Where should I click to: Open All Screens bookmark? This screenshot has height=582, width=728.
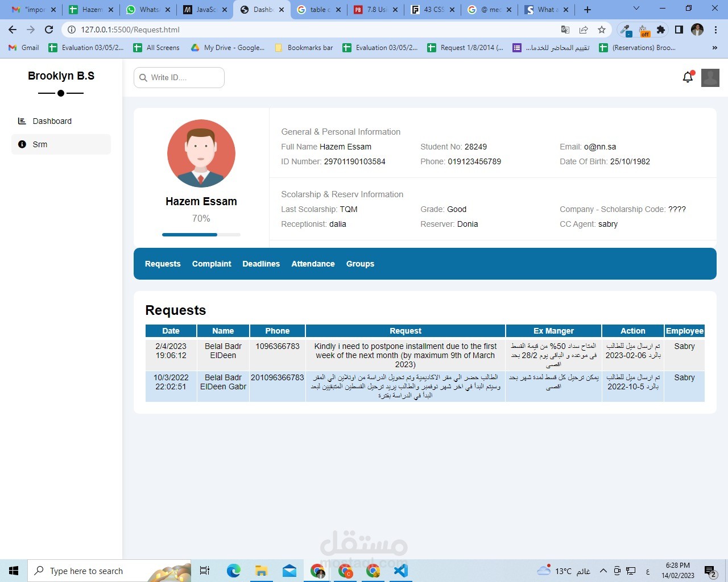pyautogui.click(x=156, y=48)
